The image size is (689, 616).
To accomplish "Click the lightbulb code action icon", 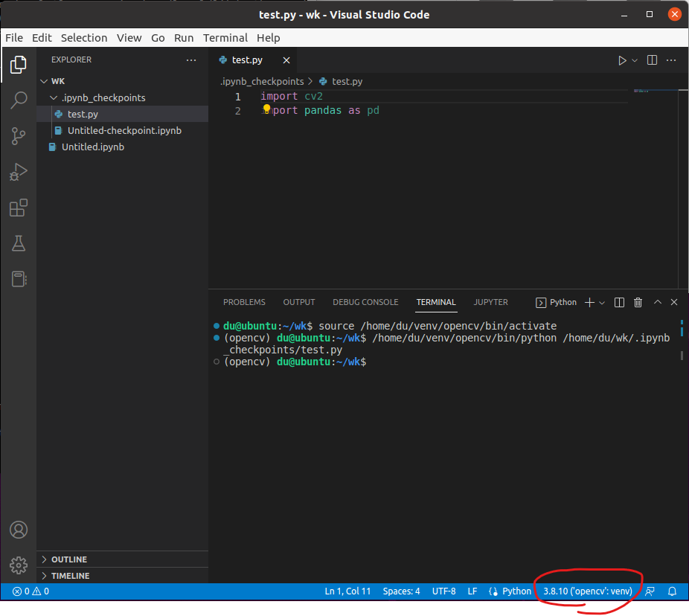I will coord(266,109).
